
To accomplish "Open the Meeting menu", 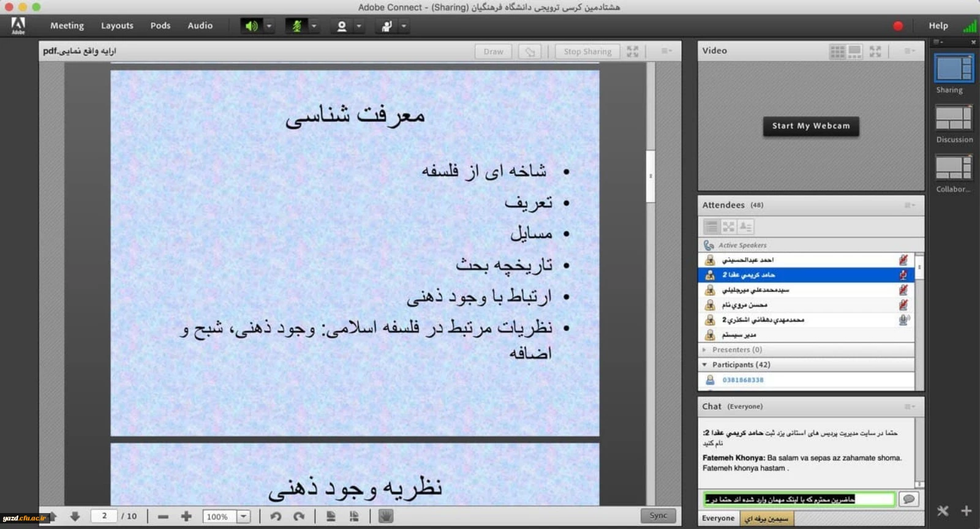I will [x=67, y=26].
